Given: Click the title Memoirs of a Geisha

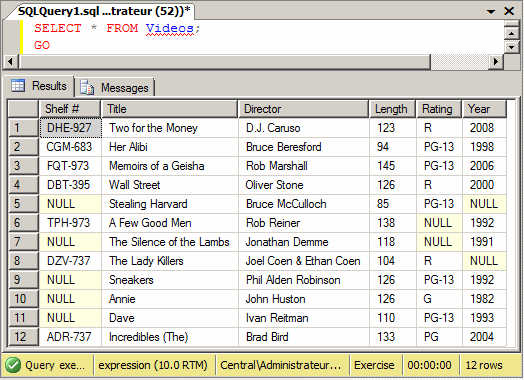Looking at the screenshot, I should pyautogui.click(x=156, y=166).
